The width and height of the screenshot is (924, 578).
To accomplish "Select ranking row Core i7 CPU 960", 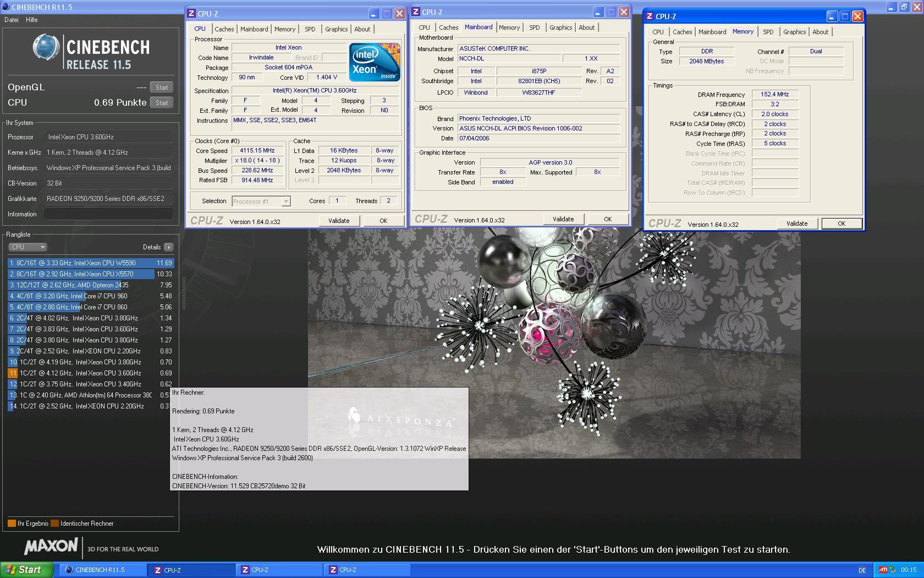I will point(91,296).
